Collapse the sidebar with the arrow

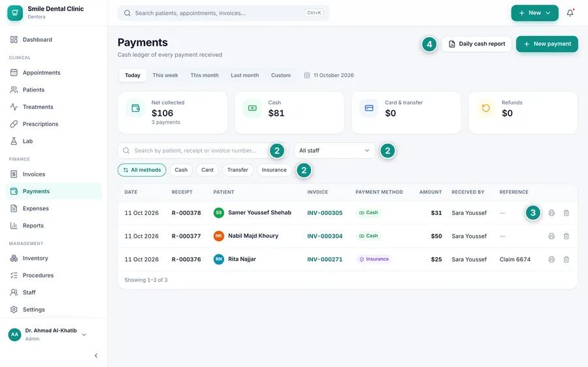[x=96, y=355]
